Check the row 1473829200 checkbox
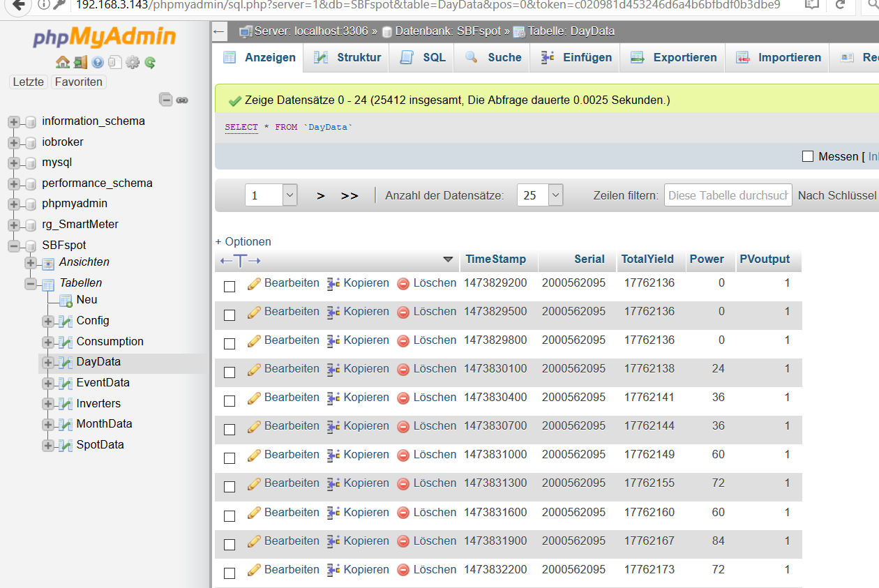This screenshot has height=588, width=879. (230, 286)
